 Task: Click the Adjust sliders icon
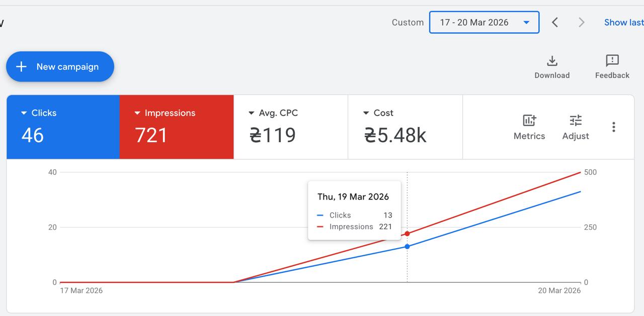click(x=575, y=121)
